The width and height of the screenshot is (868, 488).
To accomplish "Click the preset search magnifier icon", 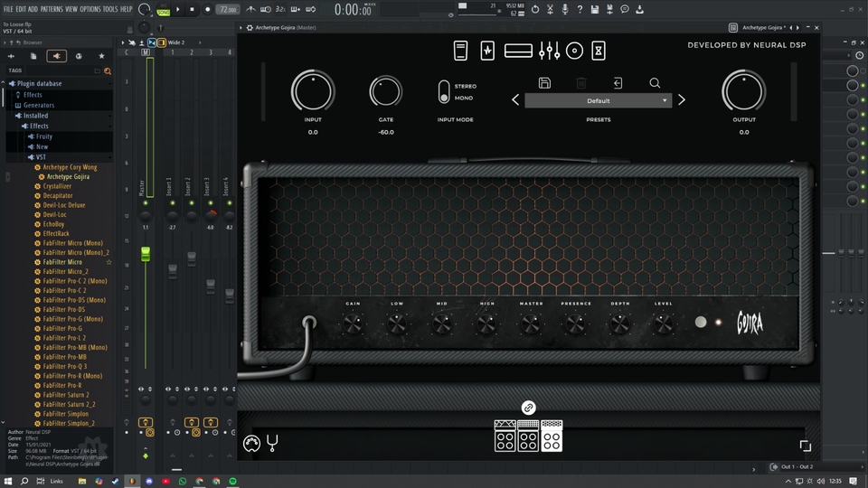I will (655, 83).
